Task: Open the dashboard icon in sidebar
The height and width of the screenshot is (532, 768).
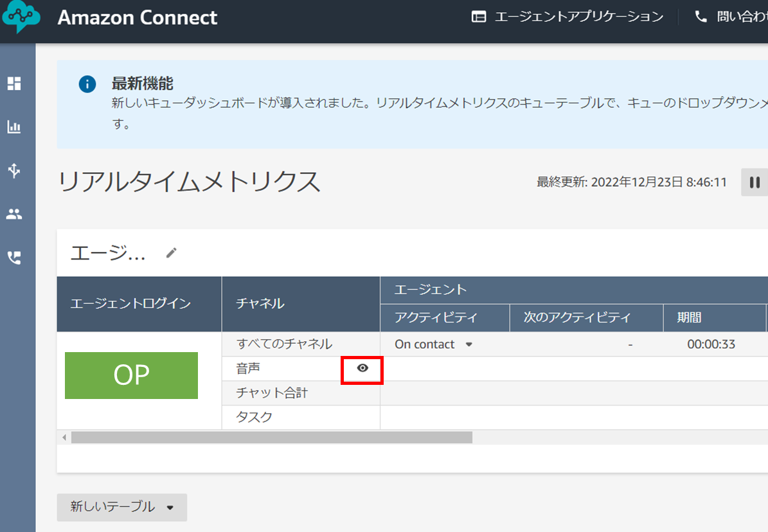Action: coord(14,84)
